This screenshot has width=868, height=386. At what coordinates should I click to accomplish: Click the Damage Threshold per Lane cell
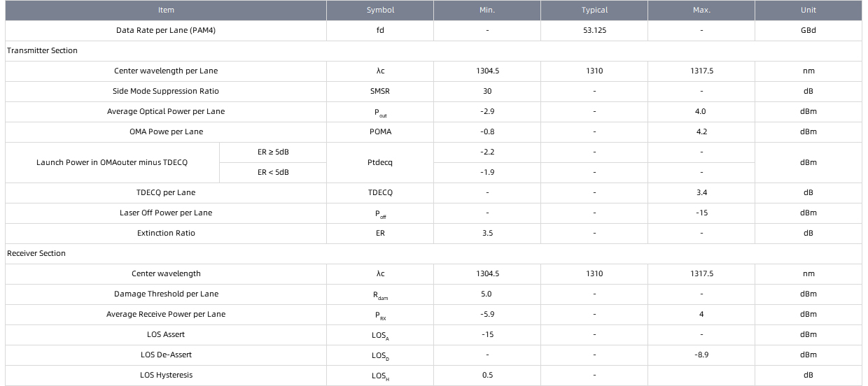166,294
